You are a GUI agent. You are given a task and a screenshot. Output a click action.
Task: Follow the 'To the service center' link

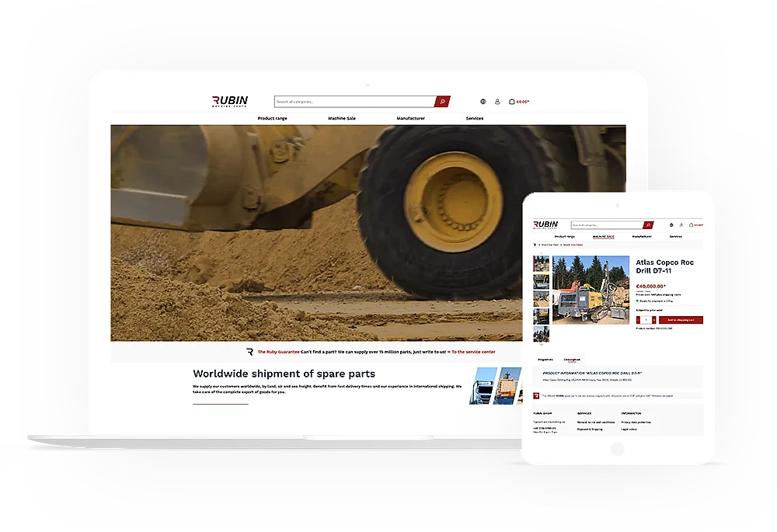[473, 352]
